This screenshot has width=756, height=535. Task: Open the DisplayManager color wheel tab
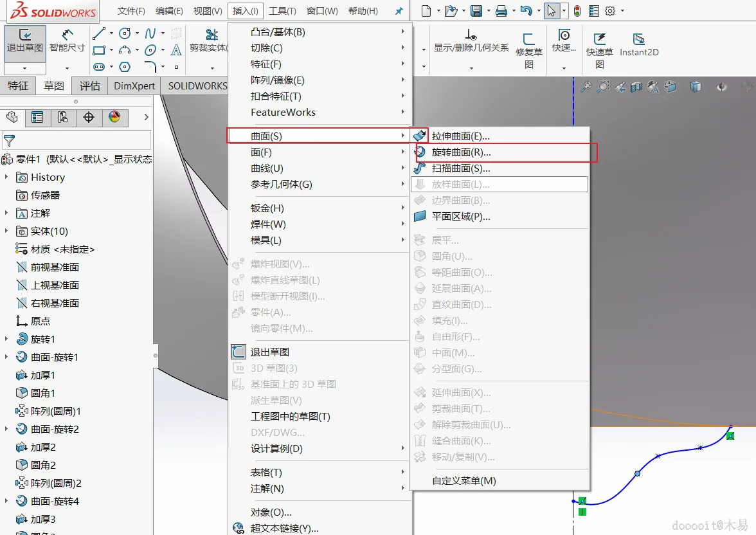pos(114,117)
